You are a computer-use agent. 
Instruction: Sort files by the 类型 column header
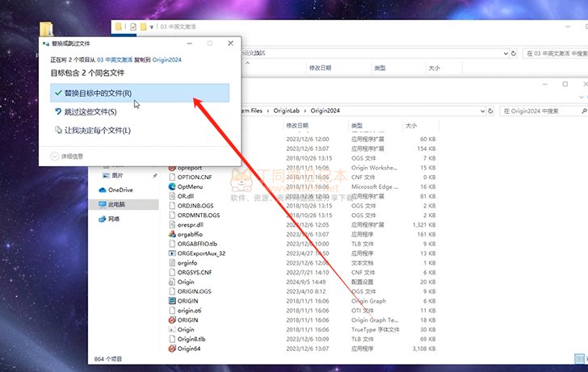pyautogui.click(x=357, y=126)
